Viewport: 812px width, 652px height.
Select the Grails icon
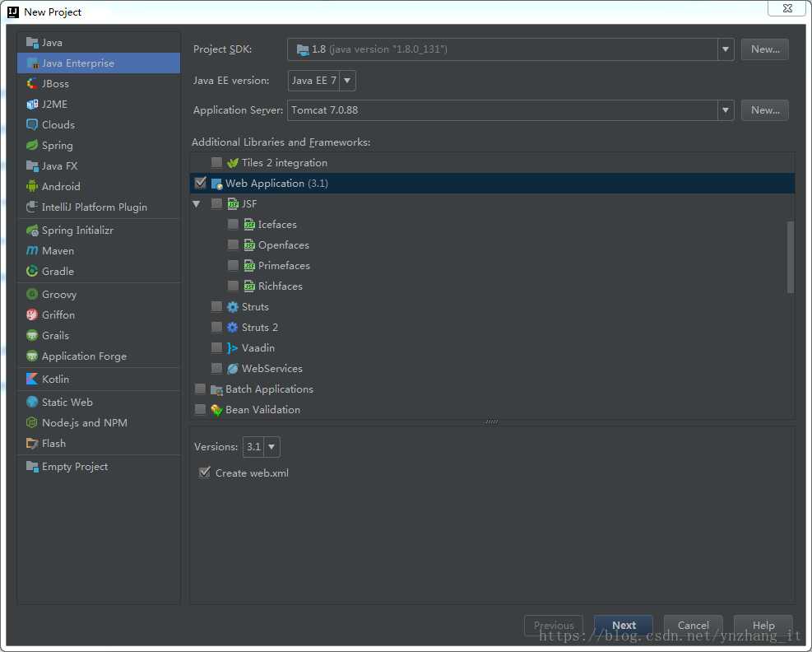pos(32,335)
